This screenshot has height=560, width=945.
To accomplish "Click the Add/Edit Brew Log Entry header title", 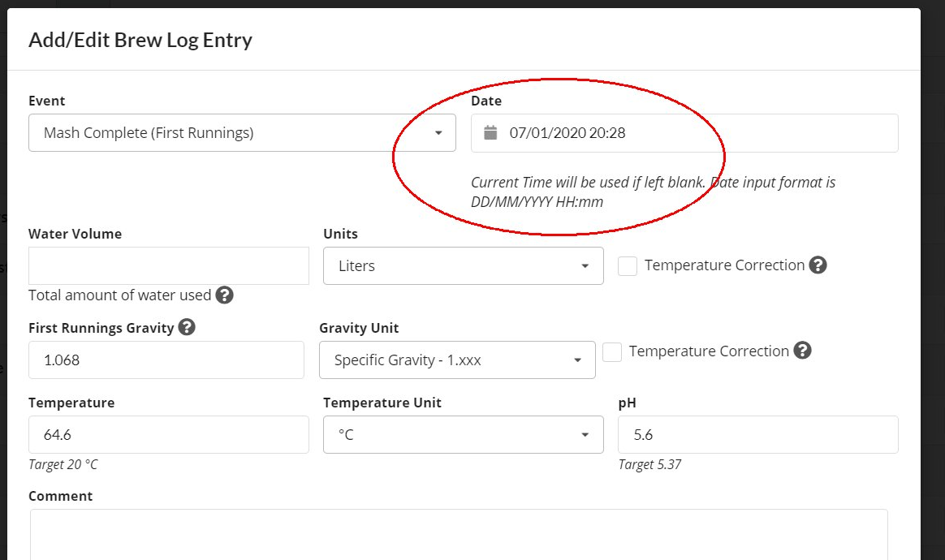I will point(140,40).
